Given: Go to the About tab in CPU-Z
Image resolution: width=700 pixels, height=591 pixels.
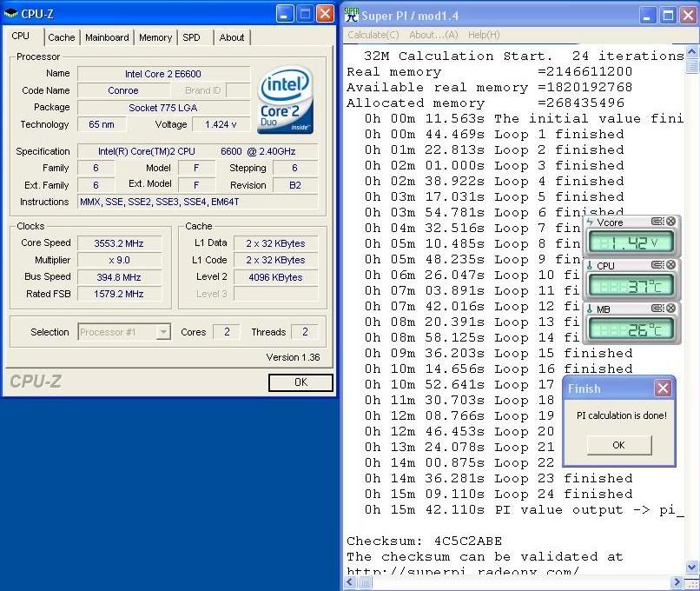Looking at the screenshot, I should click(x=232, y=37).
